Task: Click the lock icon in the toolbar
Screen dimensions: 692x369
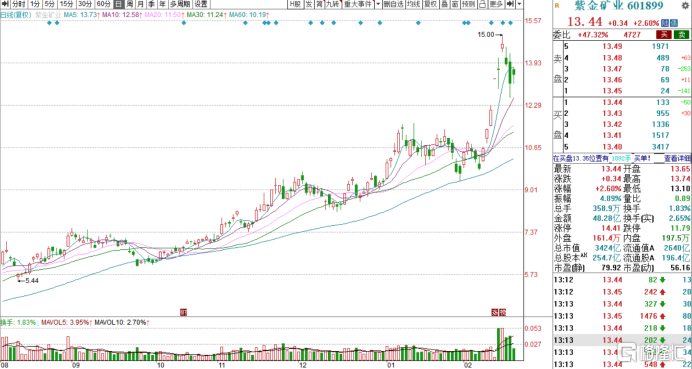Action: 482,4
